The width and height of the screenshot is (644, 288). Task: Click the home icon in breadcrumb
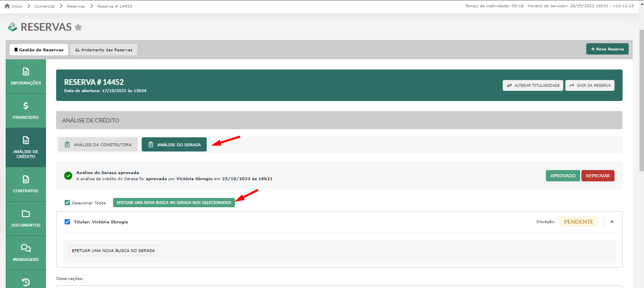pos(7,6)
